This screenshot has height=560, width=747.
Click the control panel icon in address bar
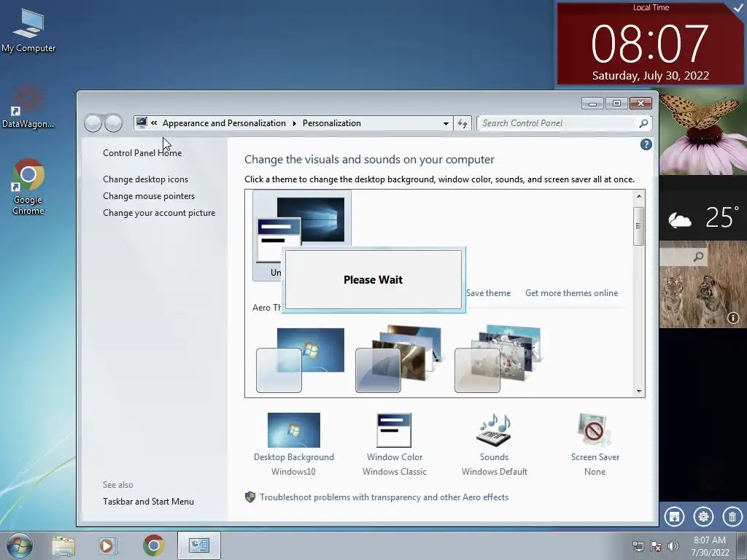pos(142,122)
